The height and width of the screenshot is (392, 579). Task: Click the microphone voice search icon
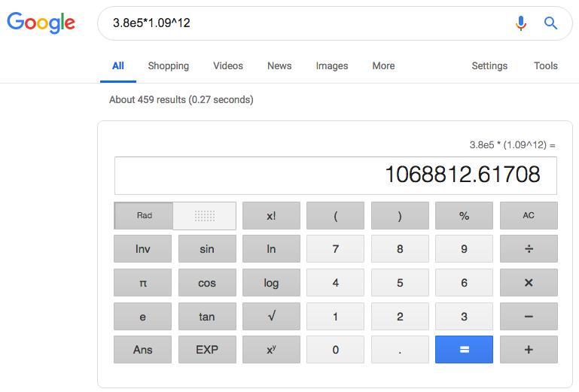point(520,23)
